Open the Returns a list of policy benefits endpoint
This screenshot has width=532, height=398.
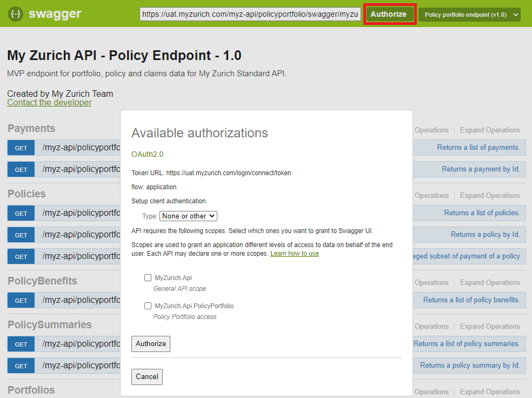pyautogui.click(x=472, y=300)
